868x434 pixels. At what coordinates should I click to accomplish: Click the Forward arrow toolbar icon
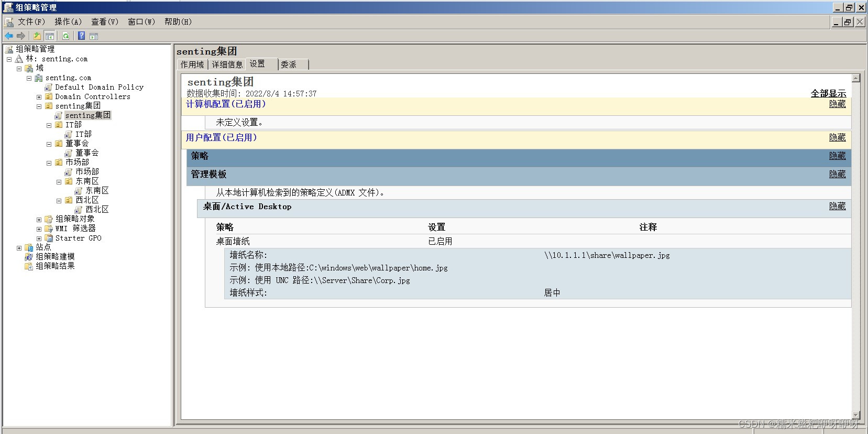click(x=21, y=36)
